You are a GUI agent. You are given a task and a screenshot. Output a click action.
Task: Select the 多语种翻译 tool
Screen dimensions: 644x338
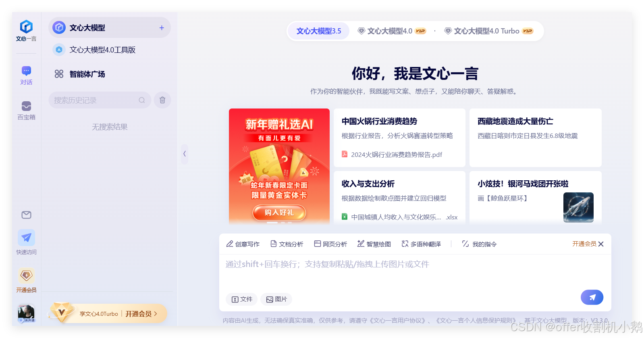421,244
